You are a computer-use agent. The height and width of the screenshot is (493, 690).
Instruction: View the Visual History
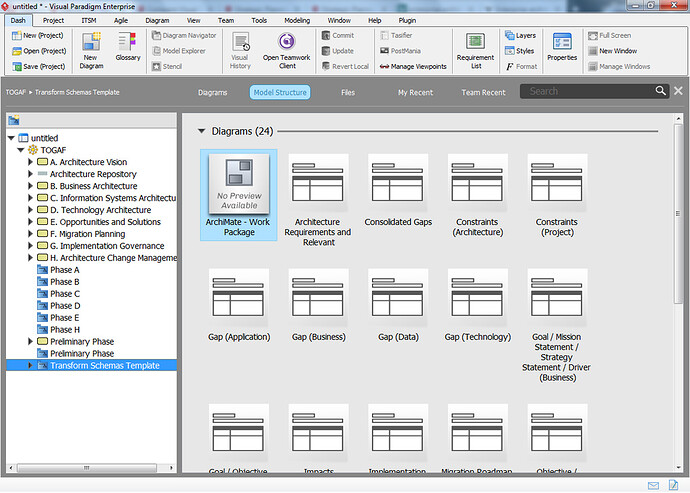240,51
